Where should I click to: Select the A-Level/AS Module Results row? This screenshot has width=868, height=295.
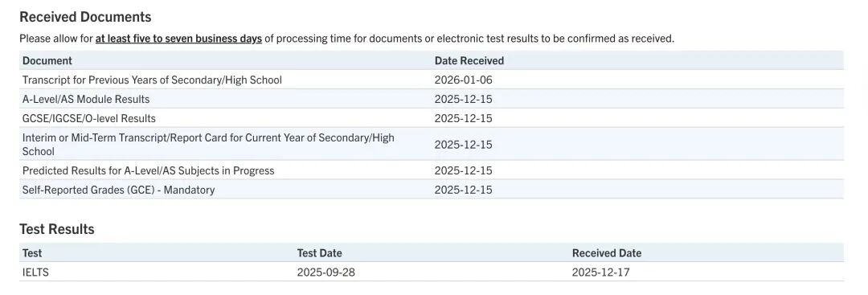(x=432, y=99)
